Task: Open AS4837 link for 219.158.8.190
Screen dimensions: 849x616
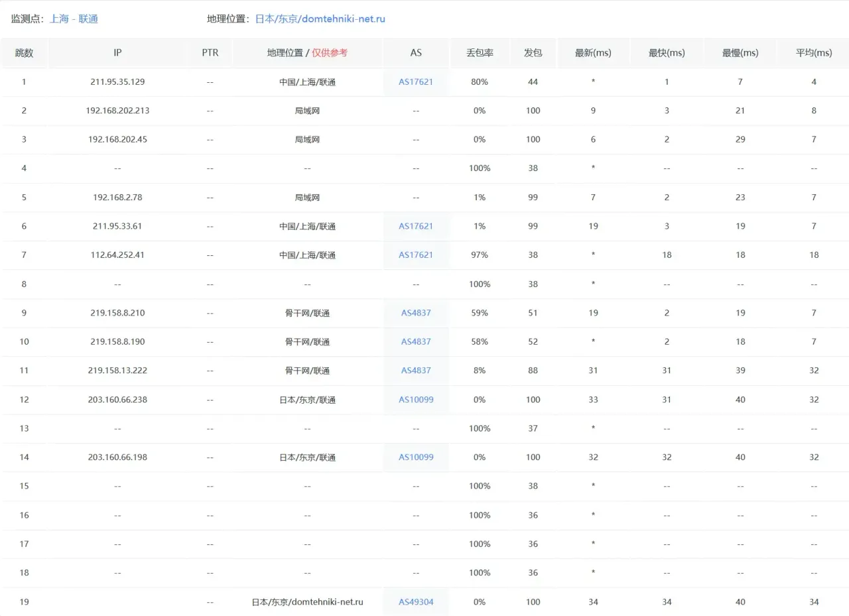Action: tap(416, 342)
